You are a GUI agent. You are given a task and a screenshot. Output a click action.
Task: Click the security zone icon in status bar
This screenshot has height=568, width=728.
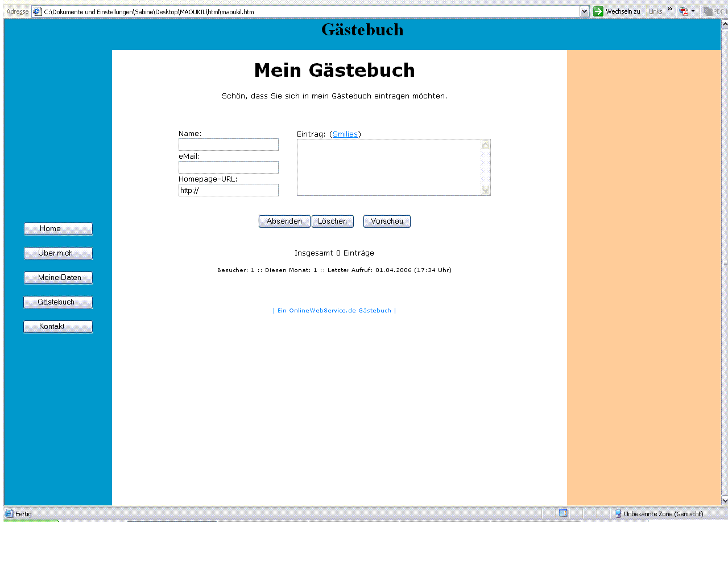point(618,513)
